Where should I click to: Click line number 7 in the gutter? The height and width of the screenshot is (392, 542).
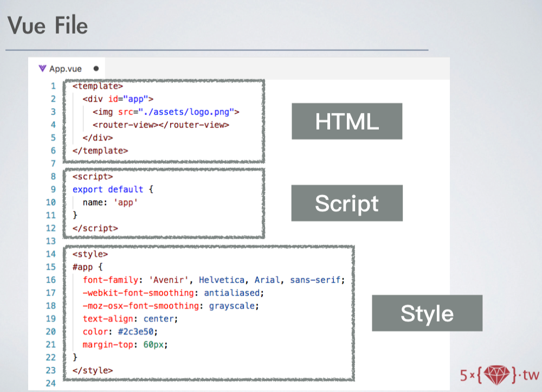[x=53, y=164]
